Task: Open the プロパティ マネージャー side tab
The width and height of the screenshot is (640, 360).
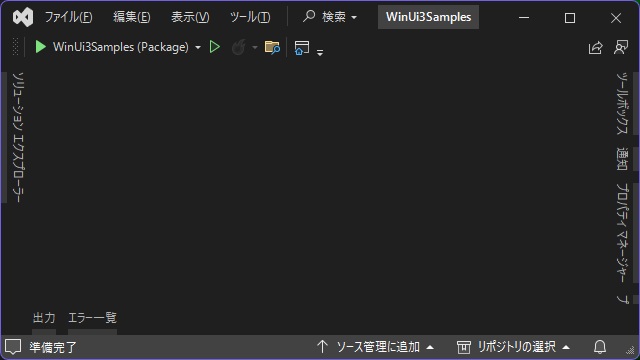Action: tap(622, 233)
